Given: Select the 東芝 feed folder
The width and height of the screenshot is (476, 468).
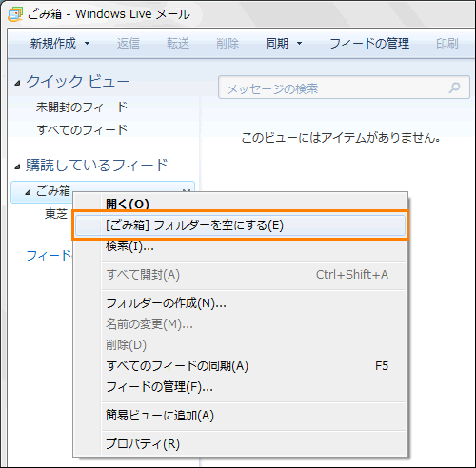Looking at the screenshot, I should 56,214.
